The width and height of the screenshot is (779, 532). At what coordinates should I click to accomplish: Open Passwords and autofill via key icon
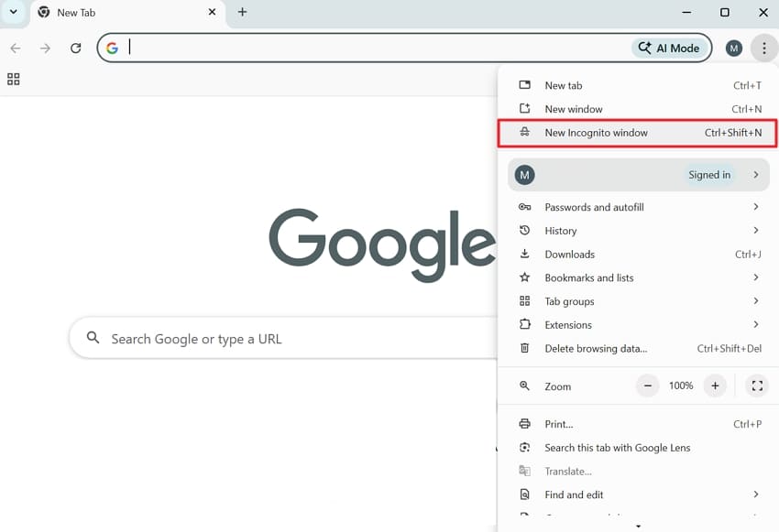(524, 207)
